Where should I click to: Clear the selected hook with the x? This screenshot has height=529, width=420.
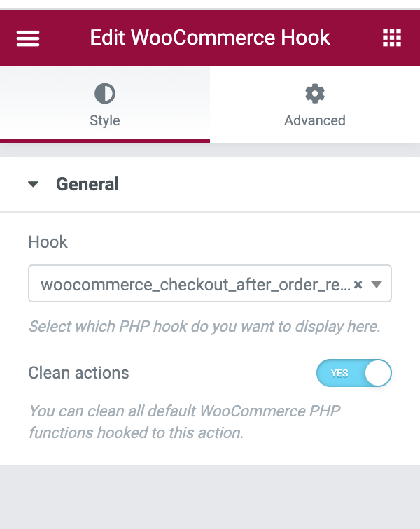pyautogui.click(x=358, y=284)
